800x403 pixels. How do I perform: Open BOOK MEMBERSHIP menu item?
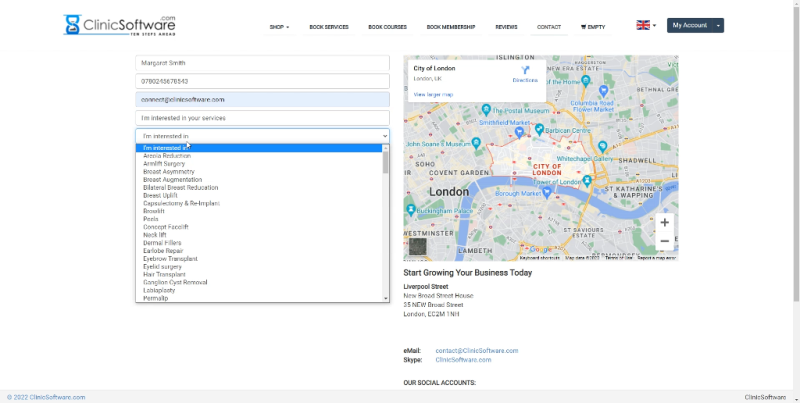[x=451, y=27]
